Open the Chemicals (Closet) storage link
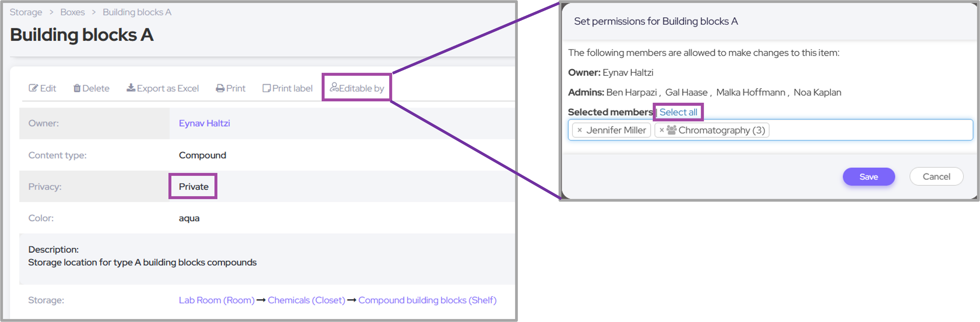 coord(306,300)
